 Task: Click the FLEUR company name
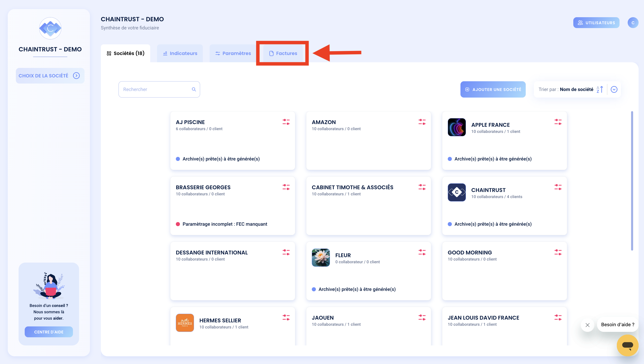pyautogui.click(x=343, y=255)
